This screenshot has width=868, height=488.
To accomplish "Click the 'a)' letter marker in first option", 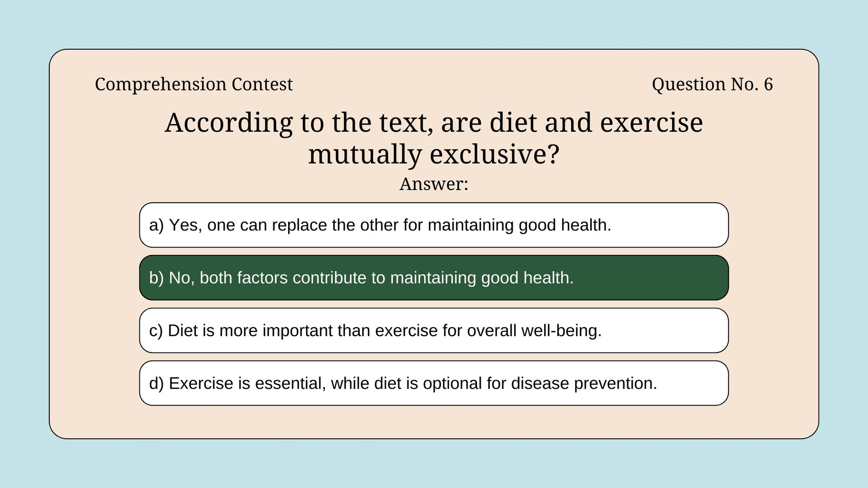I will [156, 225].
